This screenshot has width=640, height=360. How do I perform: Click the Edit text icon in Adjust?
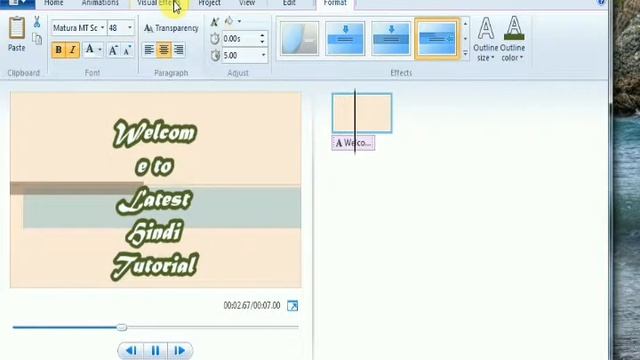pos(215,22)
